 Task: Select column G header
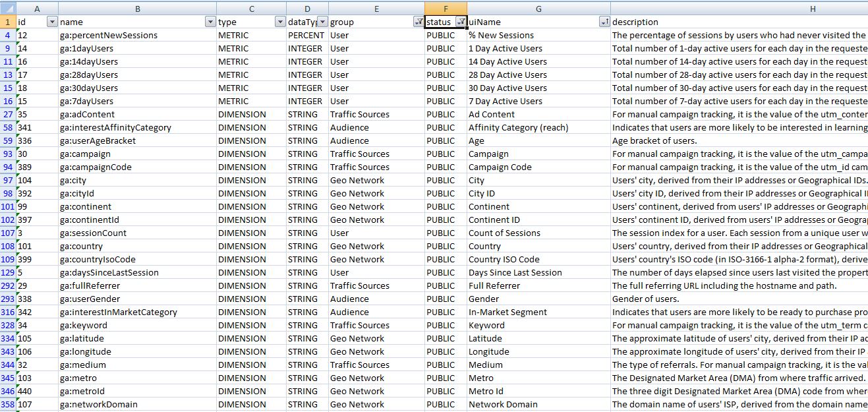[x=538, y=8]
